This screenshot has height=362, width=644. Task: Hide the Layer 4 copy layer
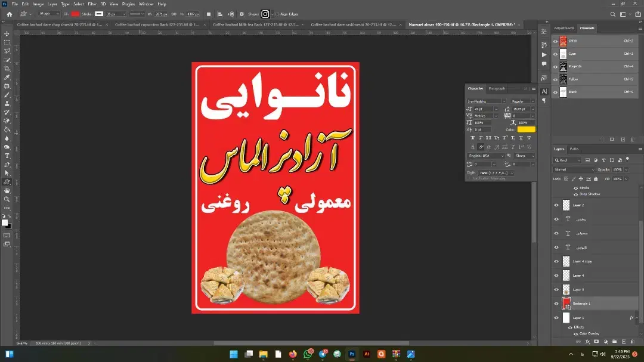click(556, 261)
